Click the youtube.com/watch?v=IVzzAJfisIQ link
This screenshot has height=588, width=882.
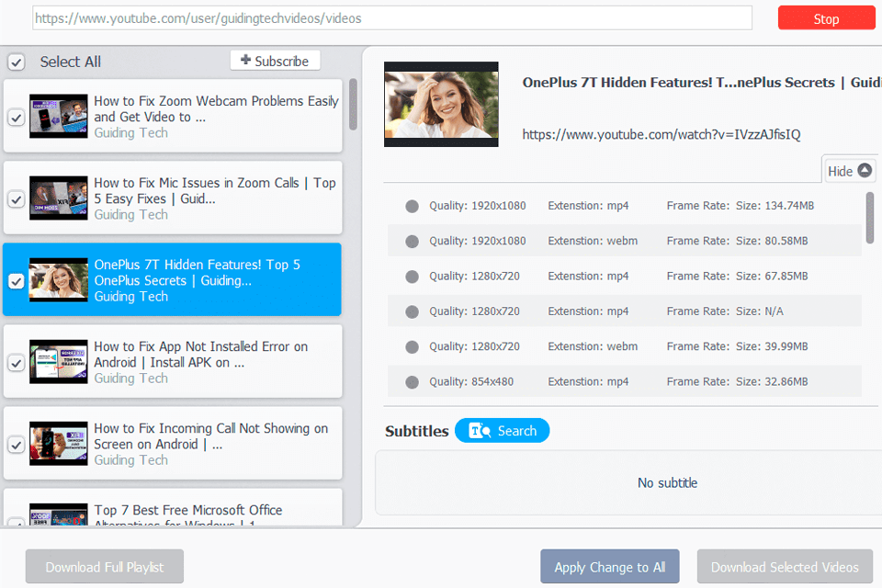point(661,134)
